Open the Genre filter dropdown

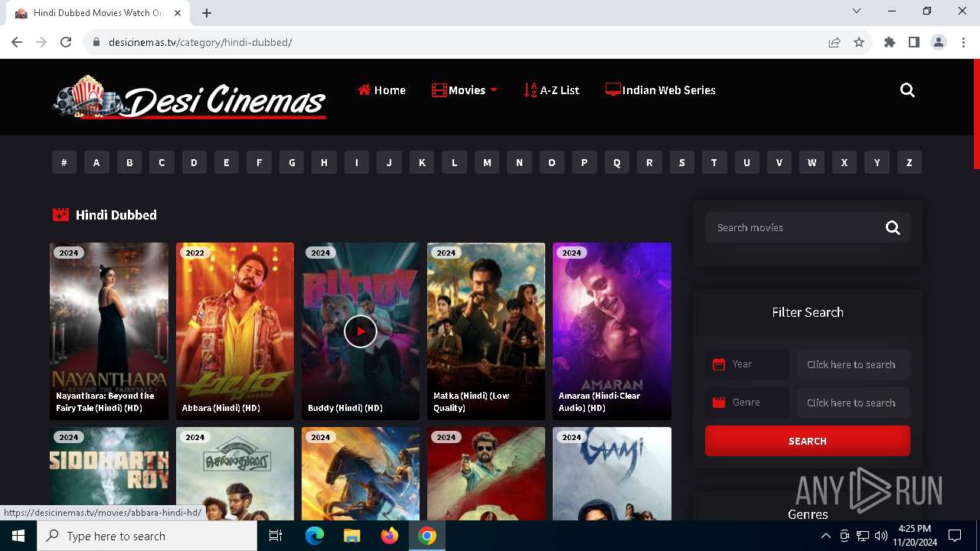click(853, 403)
